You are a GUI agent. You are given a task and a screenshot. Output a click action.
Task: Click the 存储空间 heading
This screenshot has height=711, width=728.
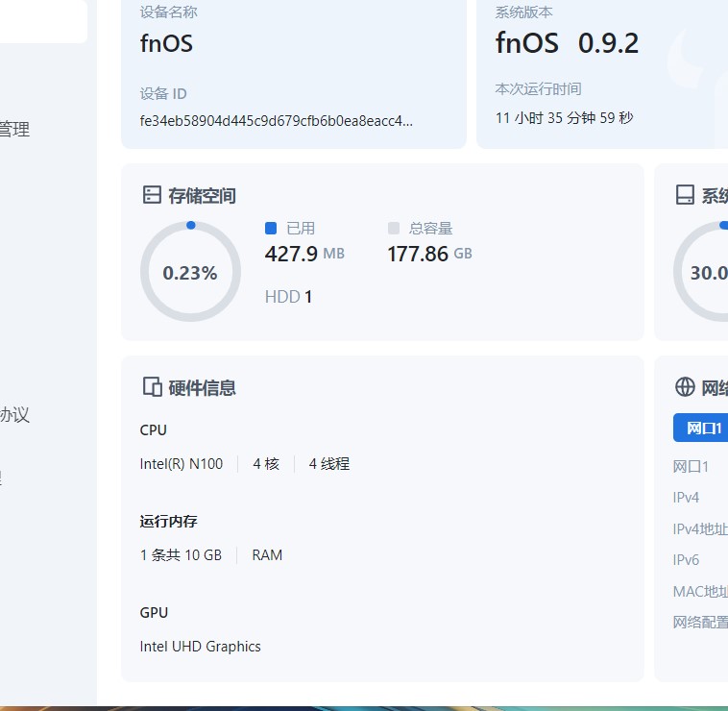click(202, 195)
